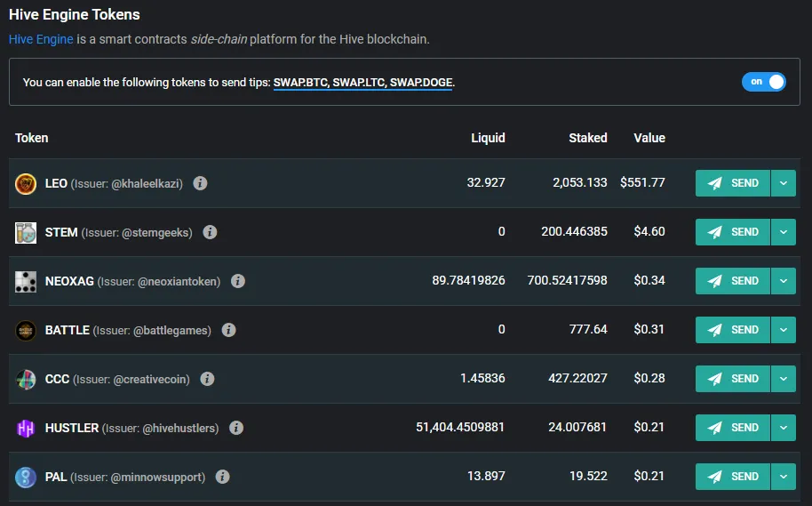Click HUSTLER staked amount 24.007681
The image size is (812, 506).
(577, 427)
